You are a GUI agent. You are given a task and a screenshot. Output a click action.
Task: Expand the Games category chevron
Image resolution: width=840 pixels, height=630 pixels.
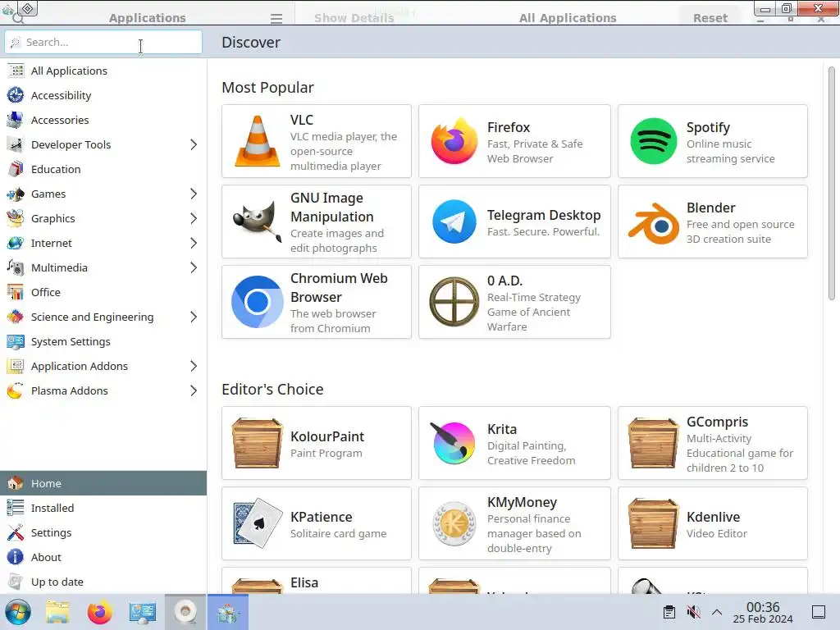[x=194, y=194]
